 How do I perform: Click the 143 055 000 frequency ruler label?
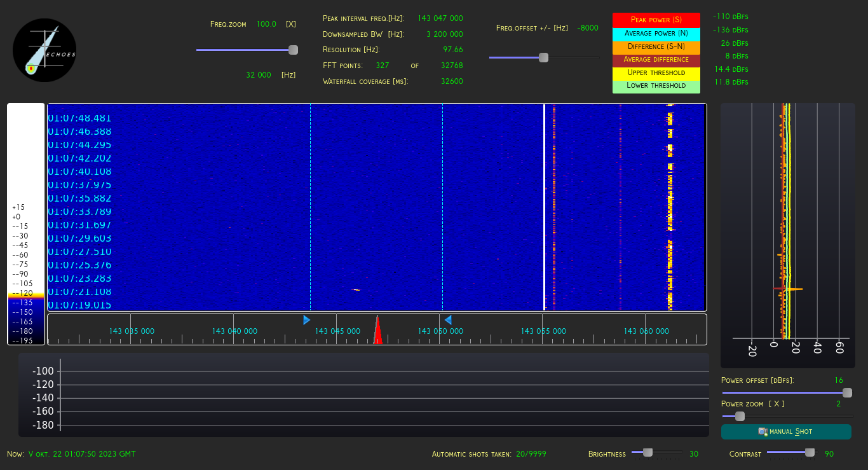(543, 331)
